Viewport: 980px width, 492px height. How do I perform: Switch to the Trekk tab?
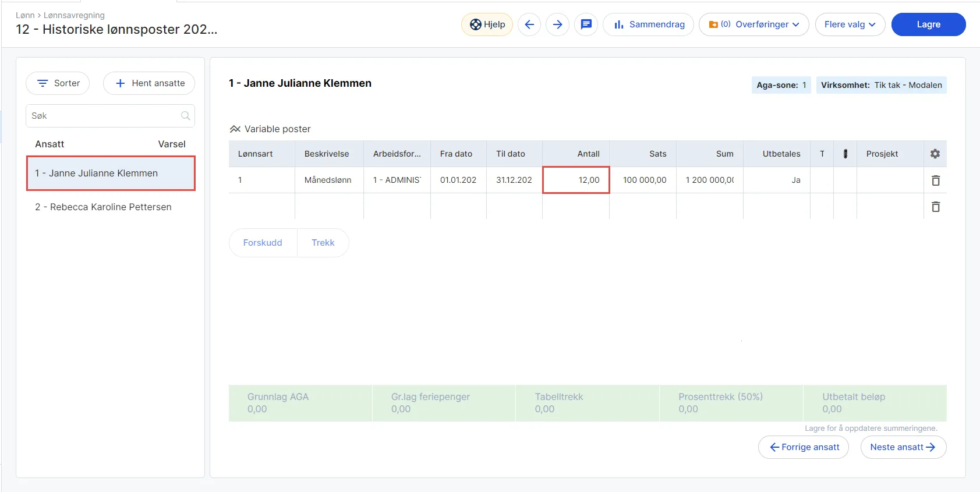pos(323,243)
